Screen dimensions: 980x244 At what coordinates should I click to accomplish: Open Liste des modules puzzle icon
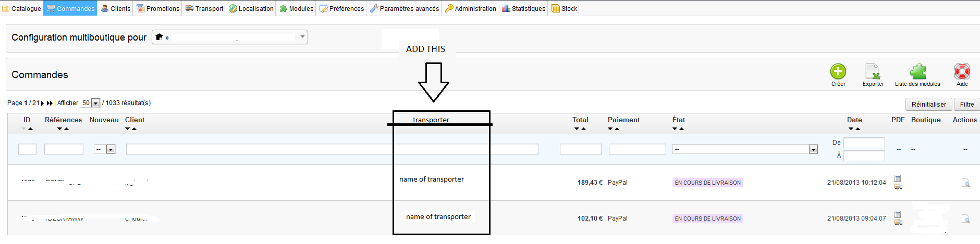pos(917,71)
